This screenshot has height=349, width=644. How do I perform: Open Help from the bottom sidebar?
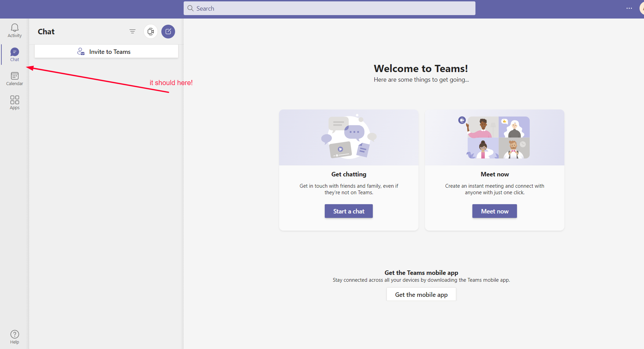click(x=14, y=336)
